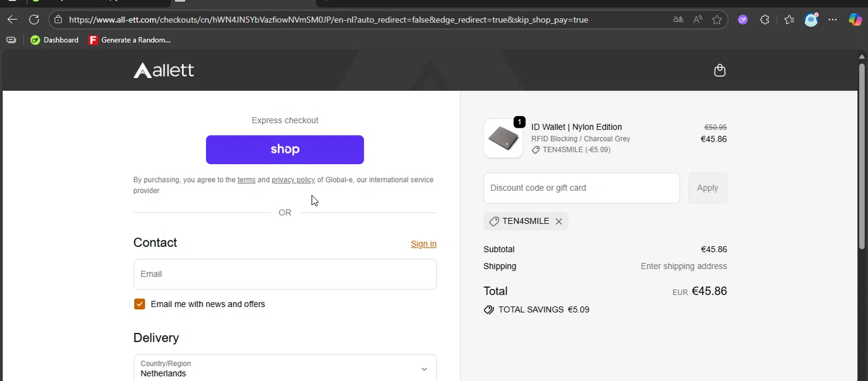
Task: Open the purple extension icon in toolbar
Action: [x=743, y=20]
